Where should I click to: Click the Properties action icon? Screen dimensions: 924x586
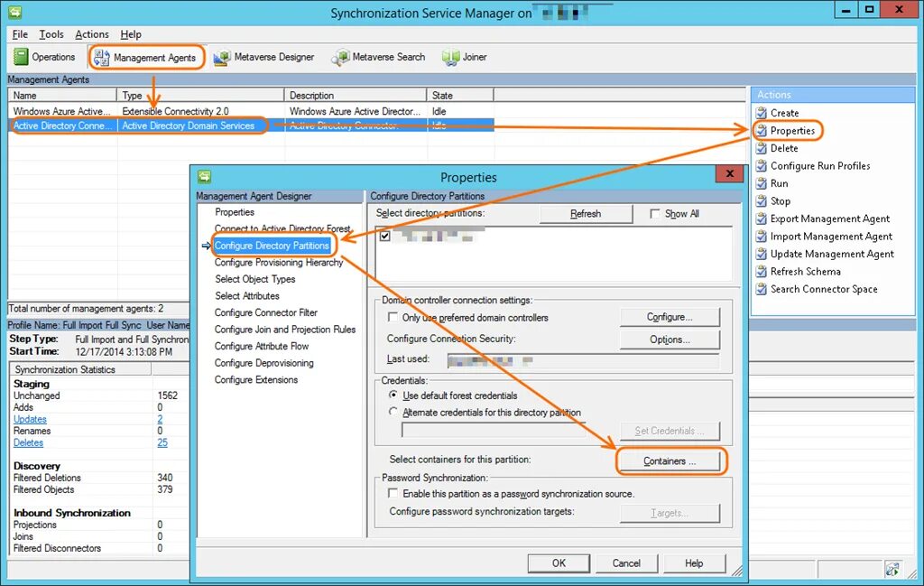pos(762,130)
